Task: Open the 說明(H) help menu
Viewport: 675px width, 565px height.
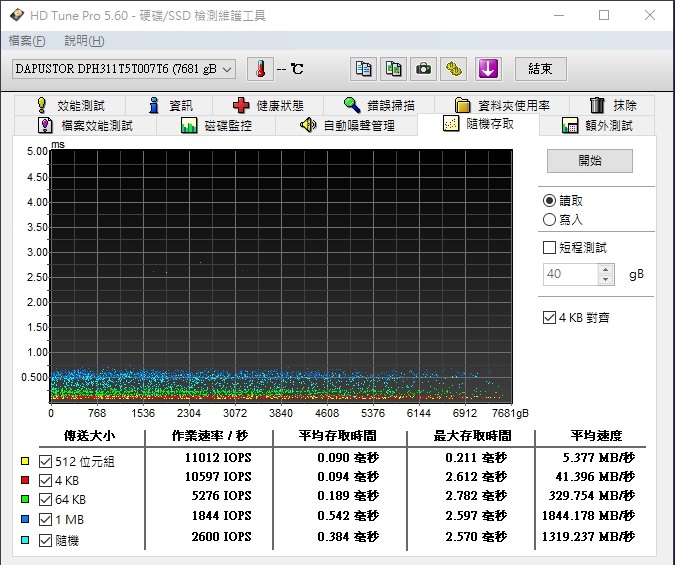Action: point(84,41)
